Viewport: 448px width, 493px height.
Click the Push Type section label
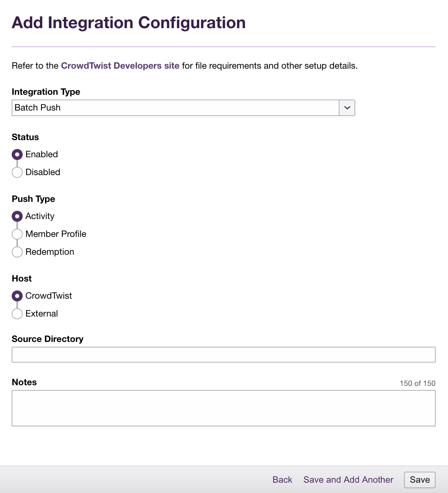[33, 199]
